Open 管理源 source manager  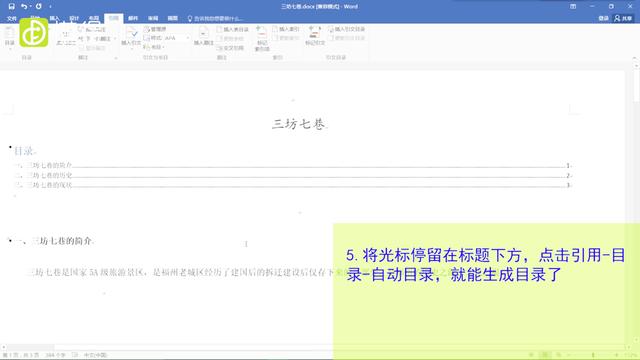point(155,29)
